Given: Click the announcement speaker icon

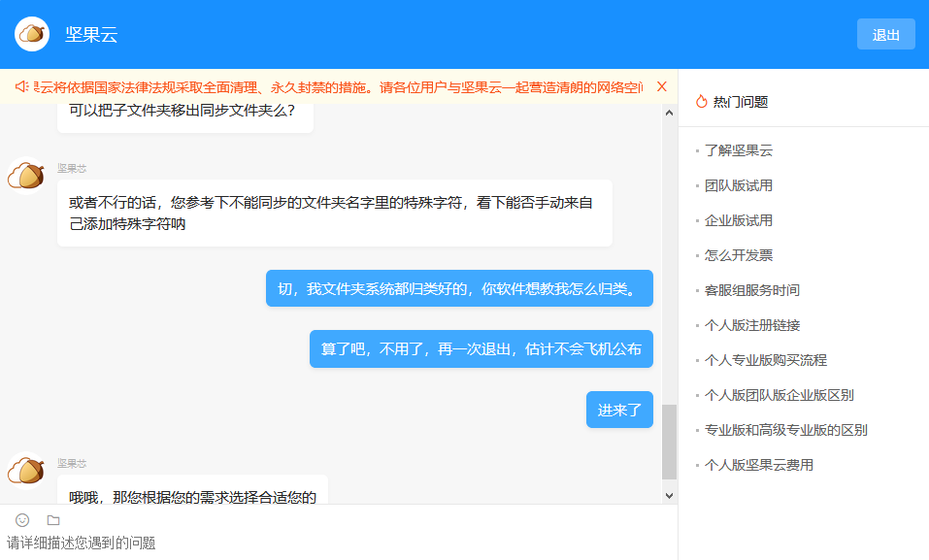Looking at the screenshot, I should [x=22, y=87].
